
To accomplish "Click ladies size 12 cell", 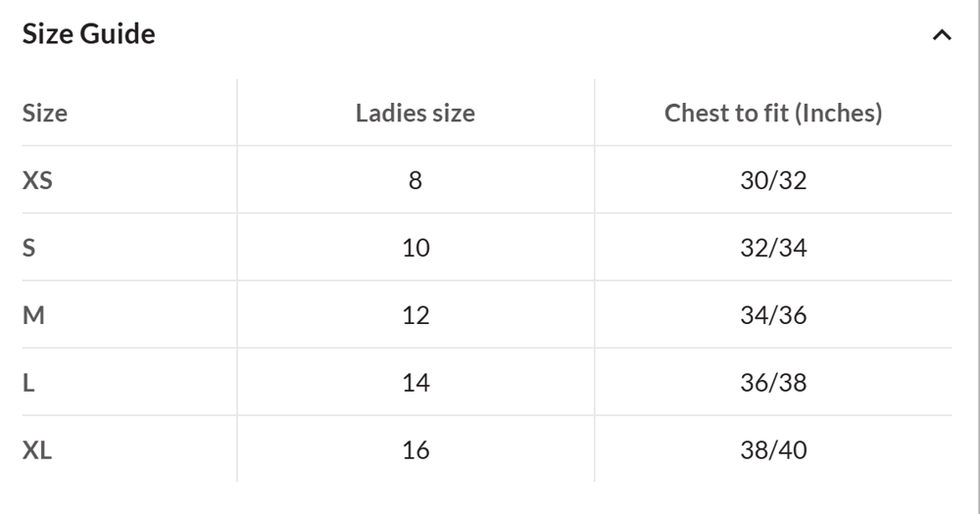I will click(x=416, y=315).
